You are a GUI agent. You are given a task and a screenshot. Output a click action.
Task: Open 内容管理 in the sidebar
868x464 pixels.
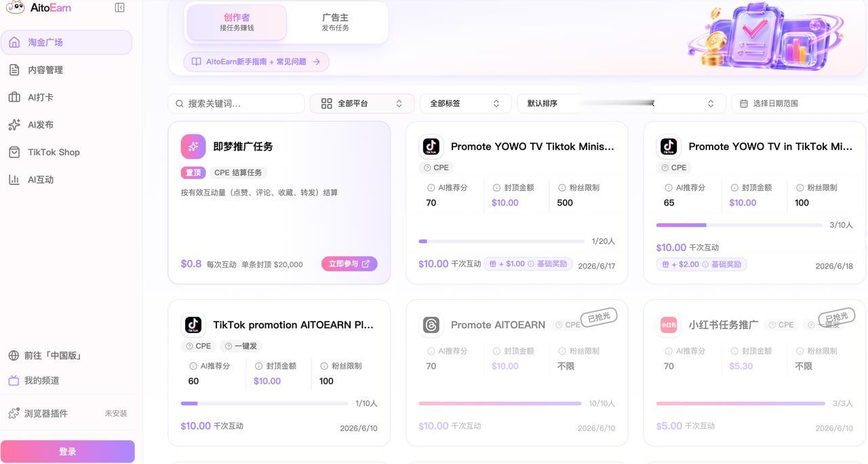(x=66, y=70)
